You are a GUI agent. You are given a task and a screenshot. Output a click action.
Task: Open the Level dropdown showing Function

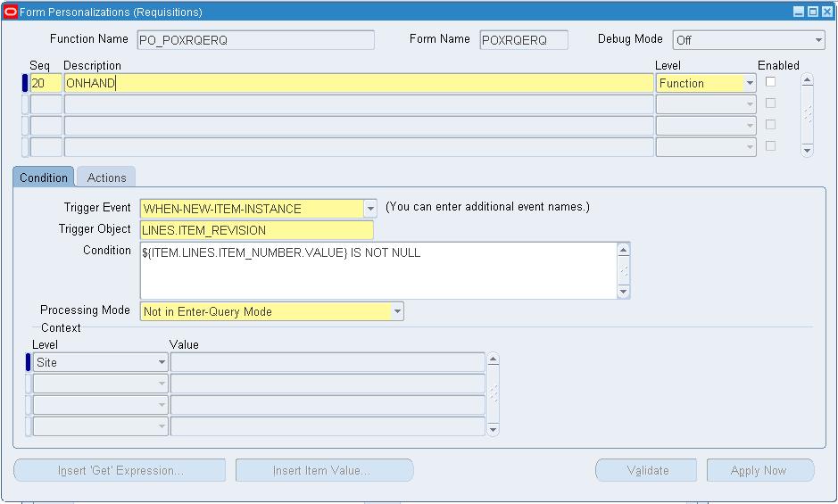(750, 83)
